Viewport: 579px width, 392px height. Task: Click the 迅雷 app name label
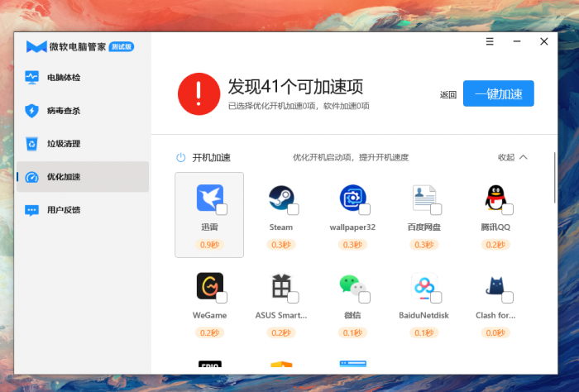209,227
